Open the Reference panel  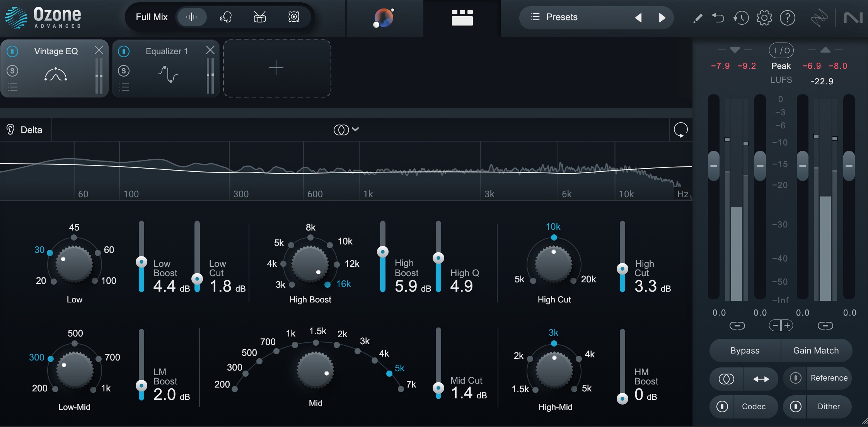click(829, 378)
